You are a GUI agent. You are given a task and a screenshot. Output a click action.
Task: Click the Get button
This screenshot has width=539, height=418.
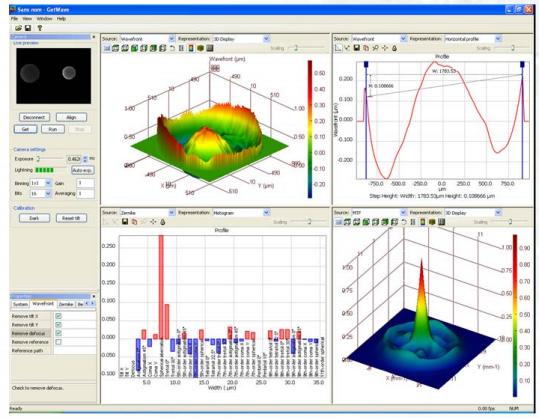tap(25, 129)
